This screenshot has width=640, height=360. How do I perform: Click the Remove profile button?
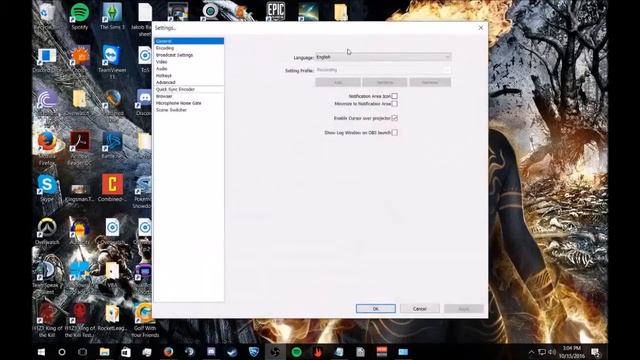point(430,82)
